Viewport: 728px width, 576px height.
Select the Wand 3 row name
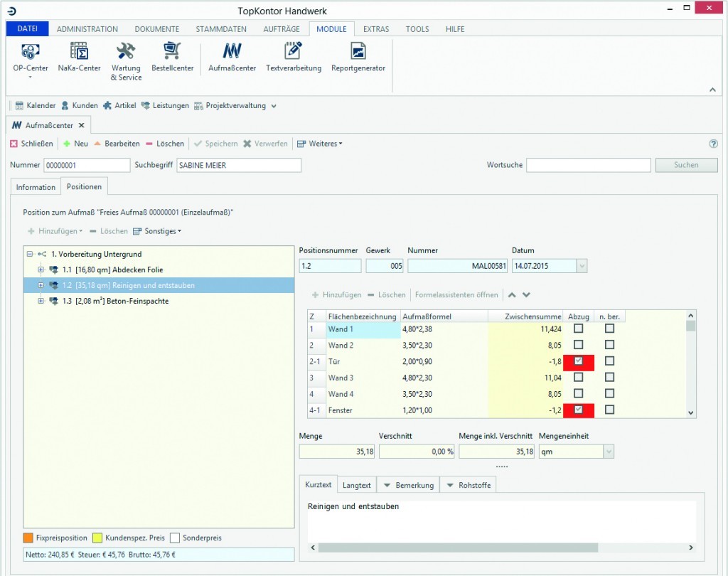tap(341, 378)
